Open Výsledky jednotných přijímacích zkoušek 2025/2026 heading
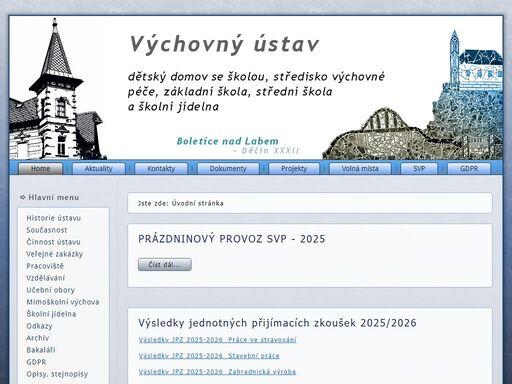Viewport: 512px width, 384px height. 277,323
